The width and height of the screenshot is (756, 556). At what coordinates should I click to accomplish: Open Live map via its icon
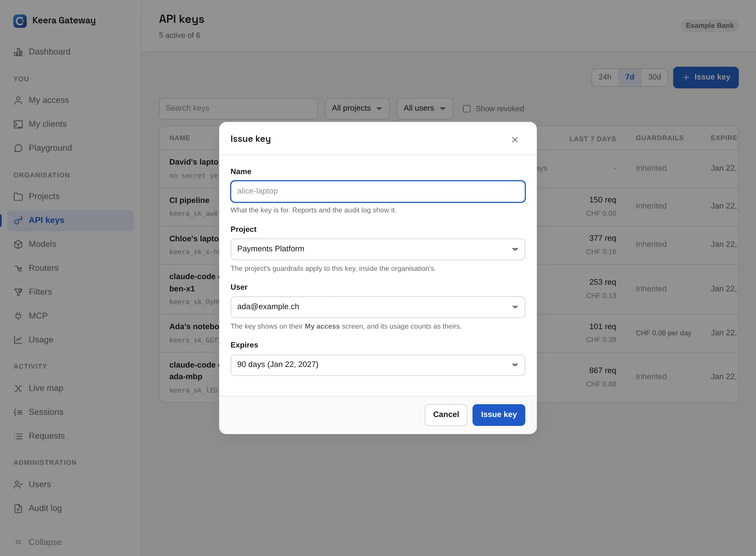pyautogui.click(x=18, y=388)
